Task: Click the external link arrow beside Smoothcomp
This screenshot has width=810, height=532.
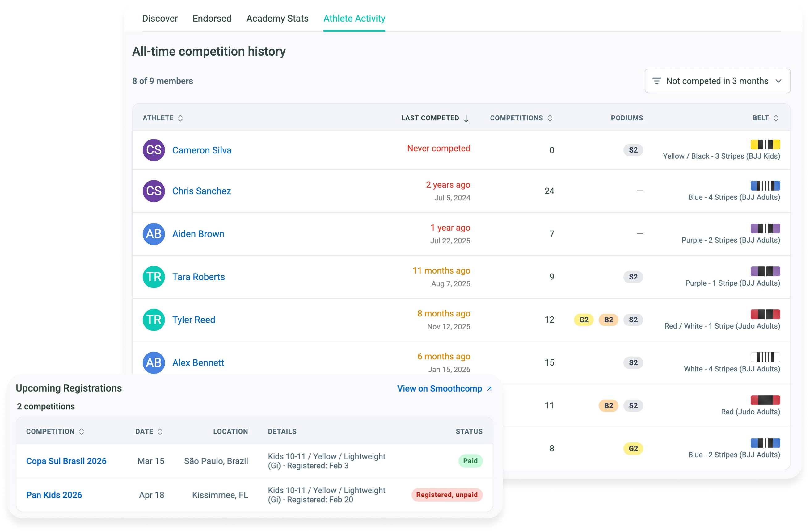Action: click(x=489, y=388)
